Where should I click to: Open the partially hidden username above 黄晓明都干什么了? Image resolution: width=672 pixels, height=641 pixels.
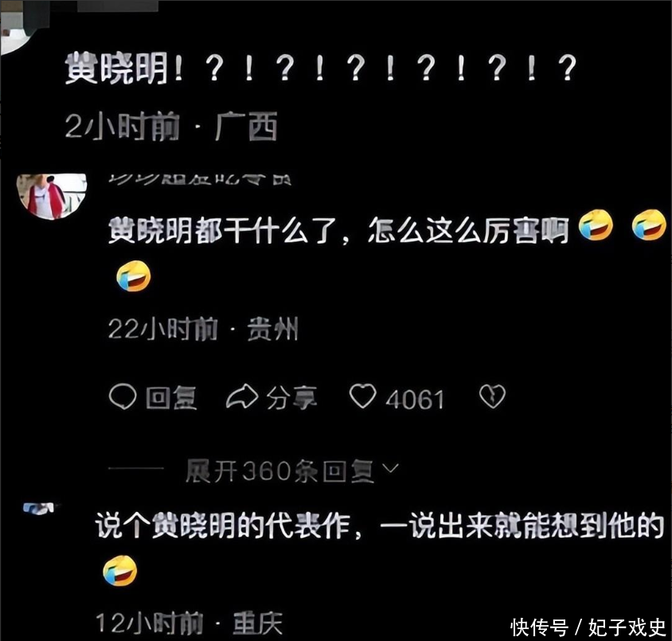[200, 179]
